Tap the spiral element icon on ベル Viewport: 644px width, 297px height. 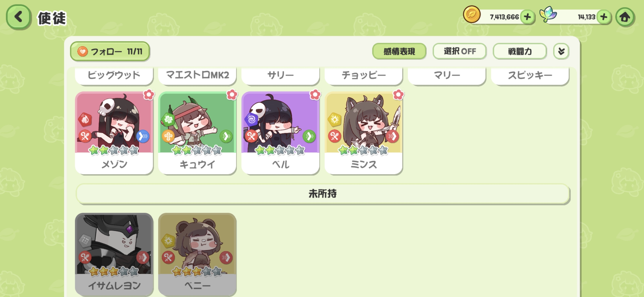point(251,120)
